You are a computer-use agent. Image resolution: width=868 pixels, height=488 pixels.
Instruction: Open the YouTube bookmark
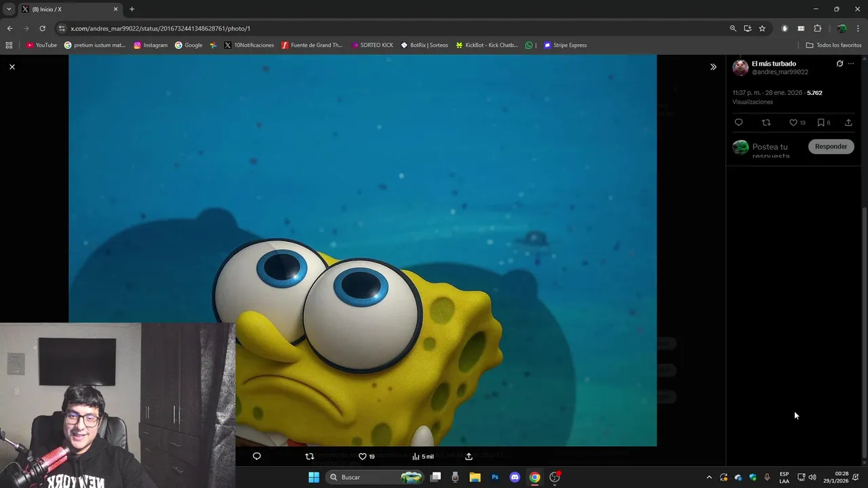tap(41, 45)
